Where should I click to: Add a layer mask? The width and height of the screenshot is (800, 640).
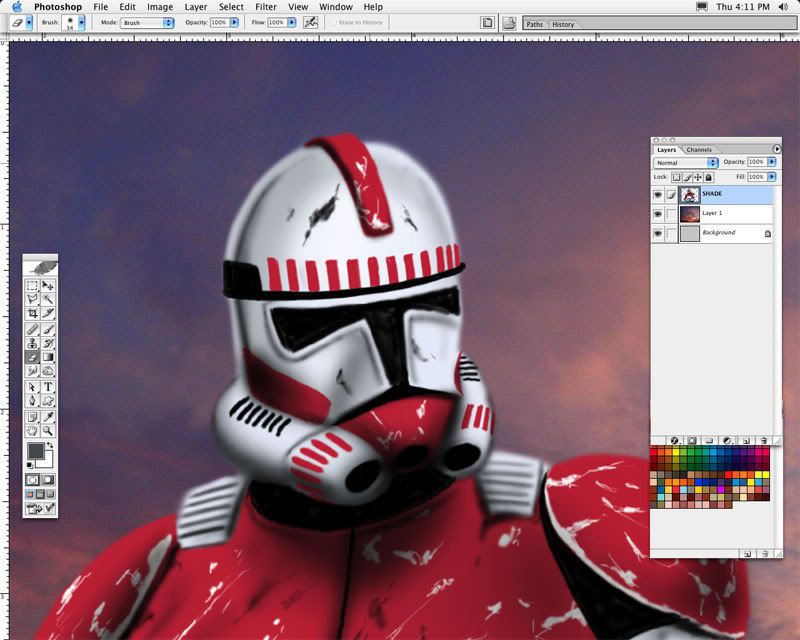tap(692, 440)
